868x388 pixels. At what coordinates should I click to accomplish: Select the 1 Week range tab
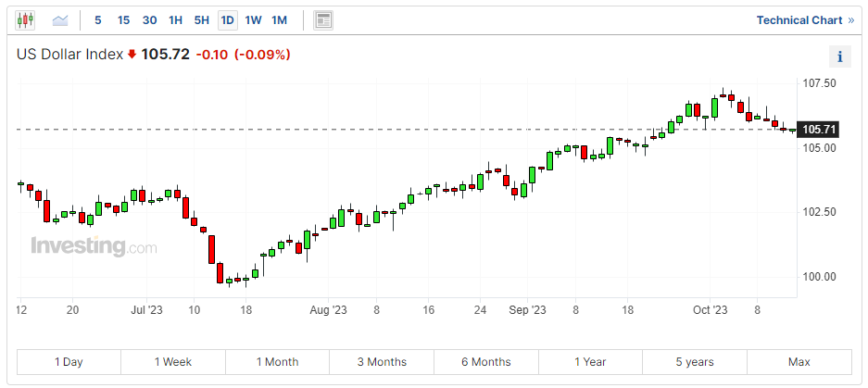click(173, 362)
